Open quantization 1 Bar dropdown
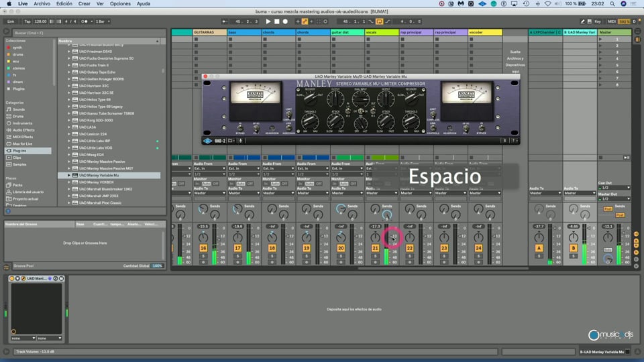 point(103,21)
